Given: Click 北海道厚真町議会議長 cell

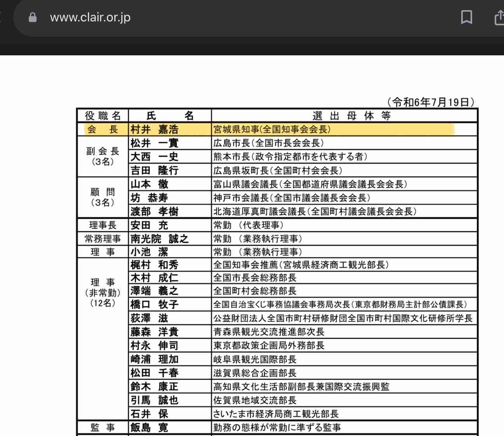Looking at the screenshot, I should click(x=345, y=211).
